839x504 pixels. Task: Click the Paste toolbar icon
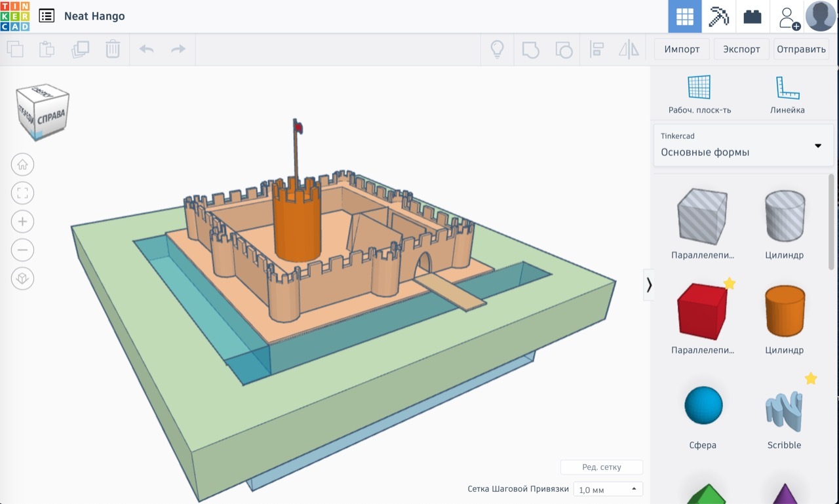47,49
